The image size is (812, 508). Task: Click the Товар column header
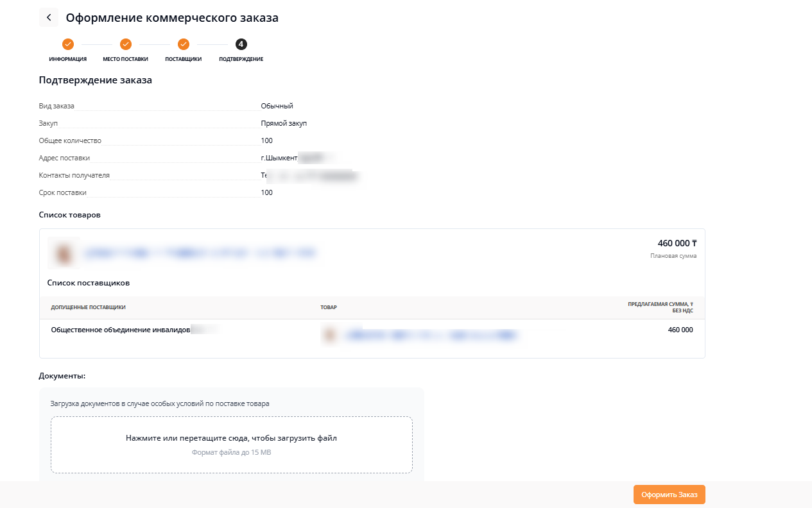[329, 308]
